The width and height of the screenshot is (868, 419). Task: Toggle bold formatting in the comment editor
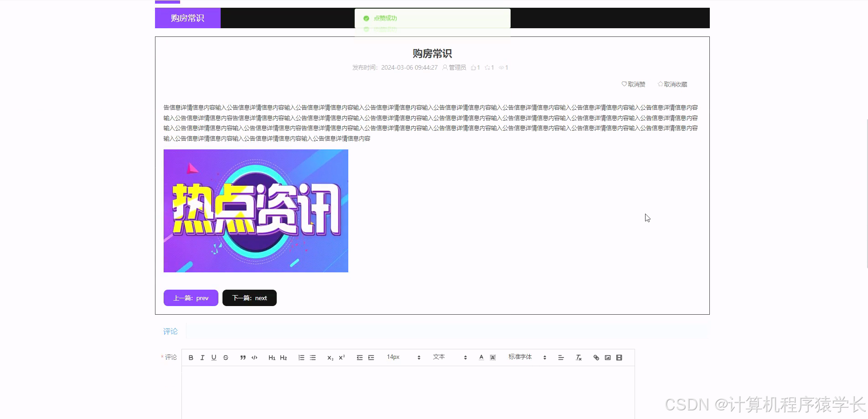tap(191, 358)
